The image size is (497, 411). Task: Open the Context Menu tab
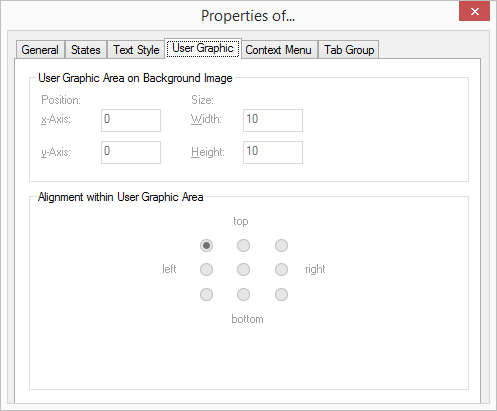[279, 50]
